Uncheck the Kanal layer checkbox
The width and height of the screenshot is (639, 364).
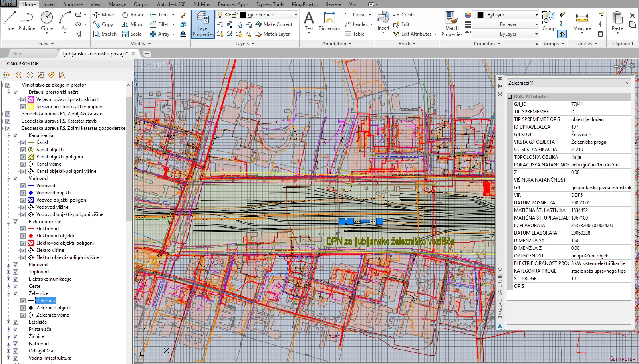click(23, 142)
